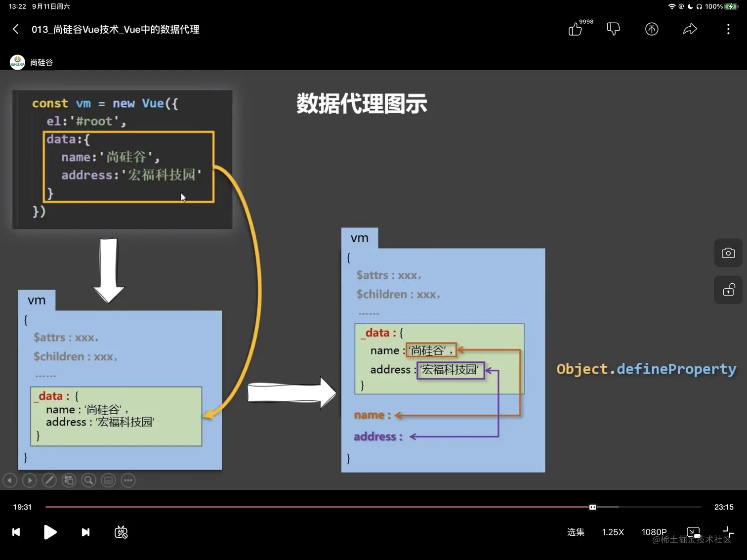Open the 选集 episode list
This screenshot has width=747, height=560.
[576, 532]
